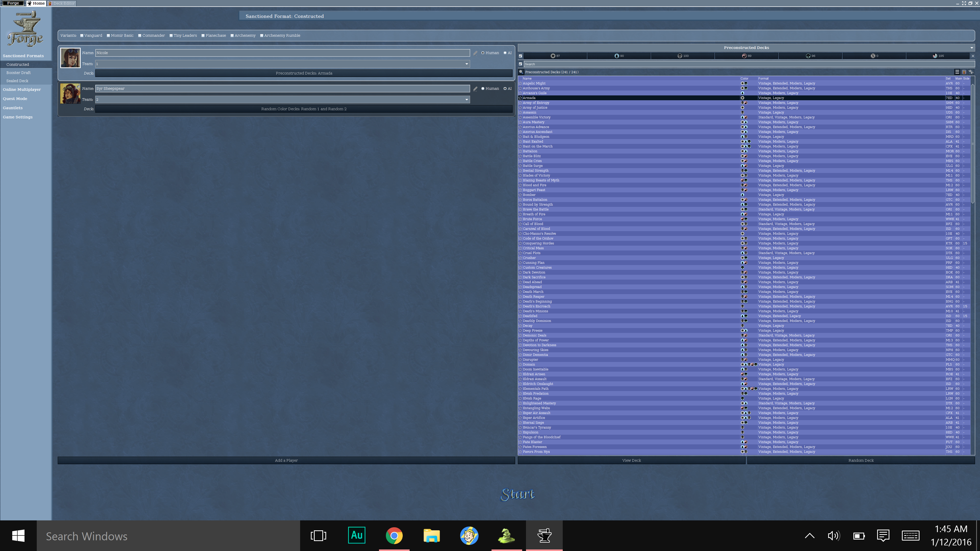Enable the Momir Basic variant checkbox
This screenshot has width=980, height=551.
coord(108,36)
